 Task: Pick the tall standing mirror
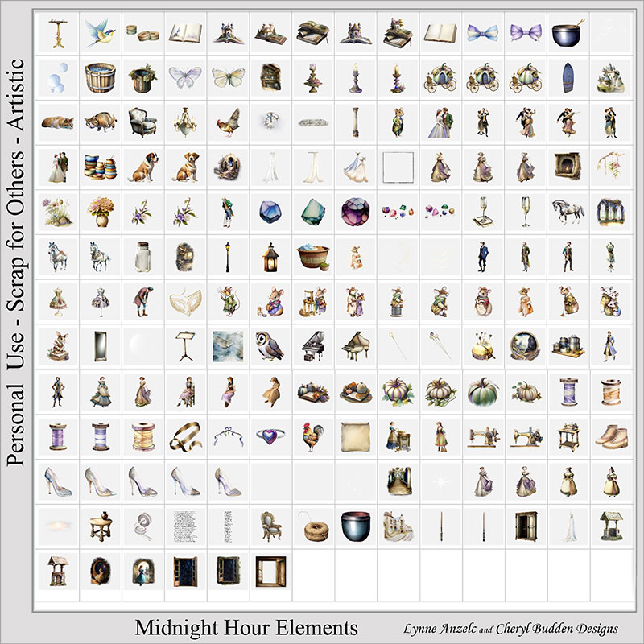pos(100,347)
